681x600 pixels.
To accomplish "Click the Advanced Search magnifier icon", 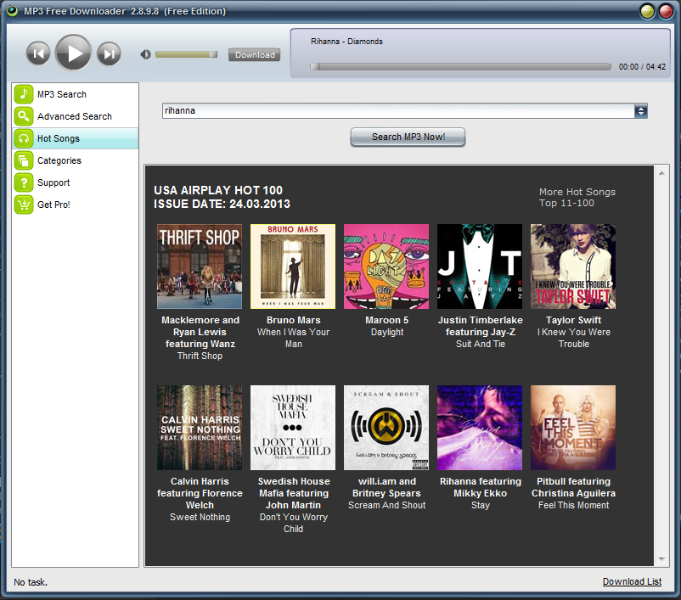I will pos(23,116).
